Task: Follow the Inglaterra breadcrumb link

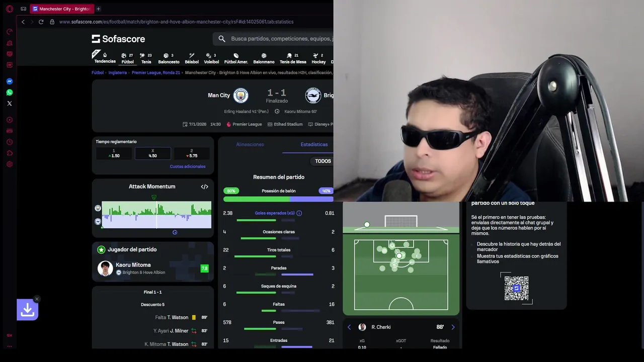Action: tap(118, 72)
